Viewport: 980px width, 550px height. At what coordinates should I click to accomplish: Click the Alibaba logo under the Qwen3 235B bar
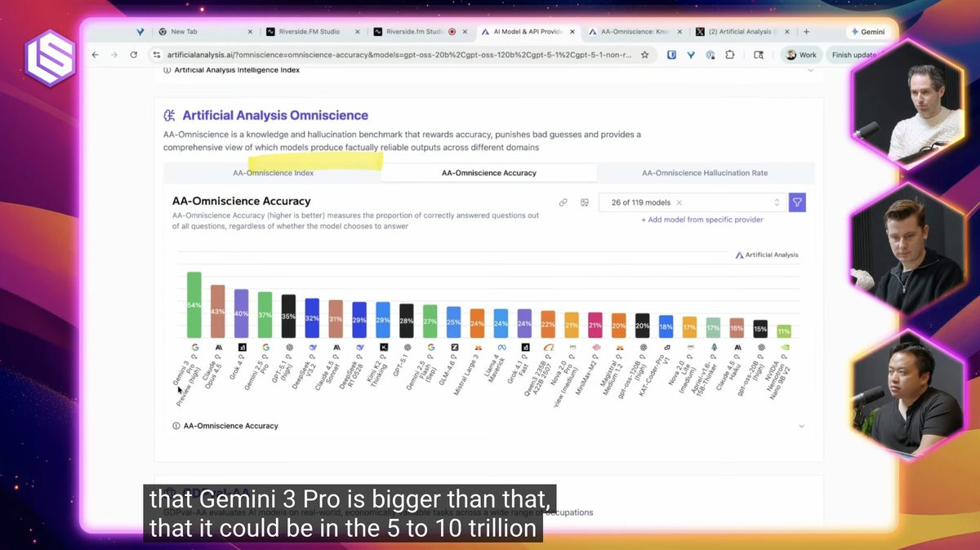[548, 347]
